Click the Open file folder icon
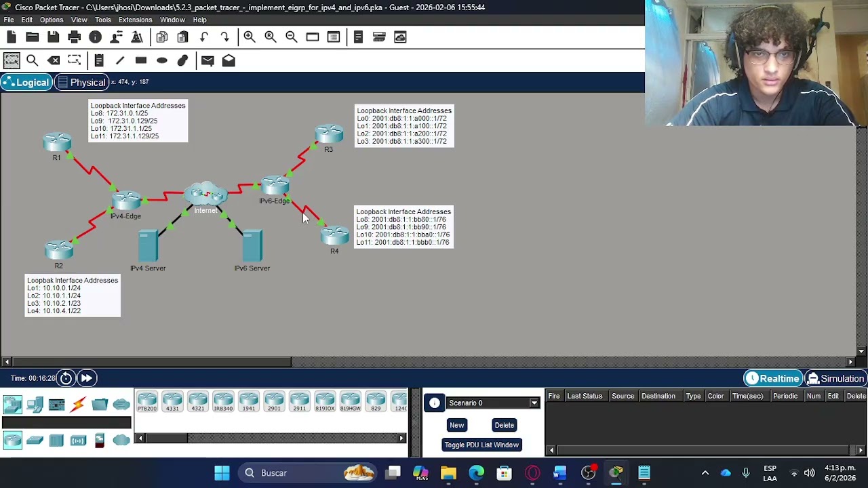This screenshot has width=868, height=488. [32, 37]
